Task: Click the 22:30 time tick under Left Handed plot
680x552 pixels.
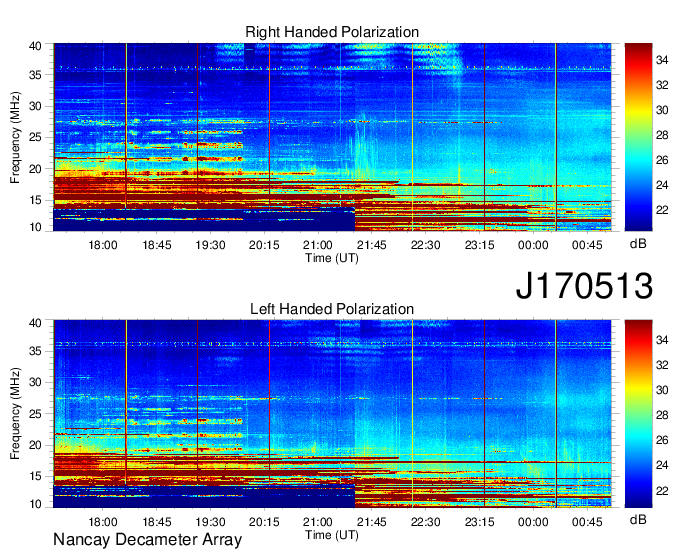Action: tap(425, 522)
